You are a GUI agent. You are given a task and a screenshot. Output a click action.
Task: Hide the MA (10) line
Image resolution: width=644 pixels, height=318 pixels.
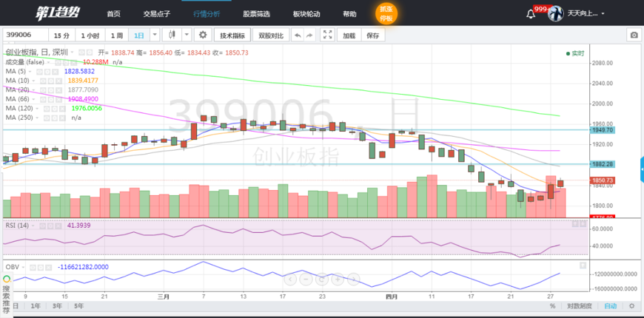point(43,81)
